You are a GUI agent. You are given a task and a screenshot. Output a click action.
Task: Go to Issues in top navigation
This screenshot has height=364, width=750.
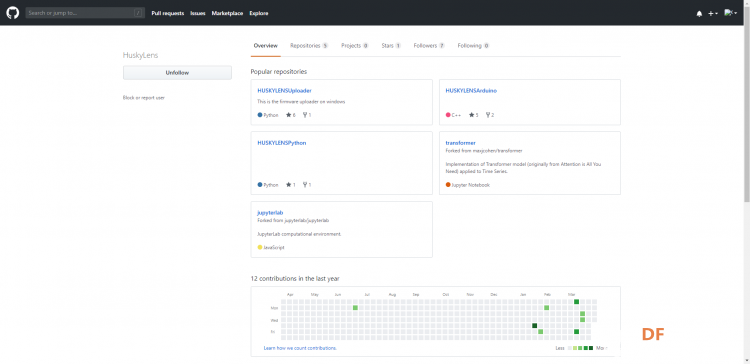click(198, 13)
